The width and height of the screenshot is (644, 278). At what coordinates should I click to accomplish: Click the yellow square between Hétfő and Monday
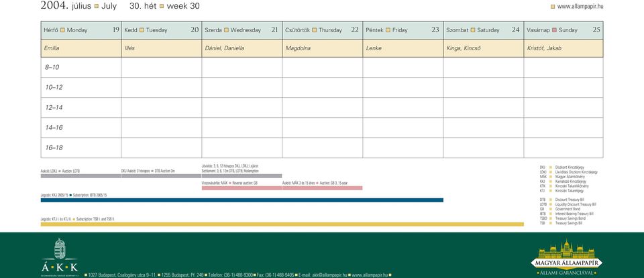pos(63,30)
